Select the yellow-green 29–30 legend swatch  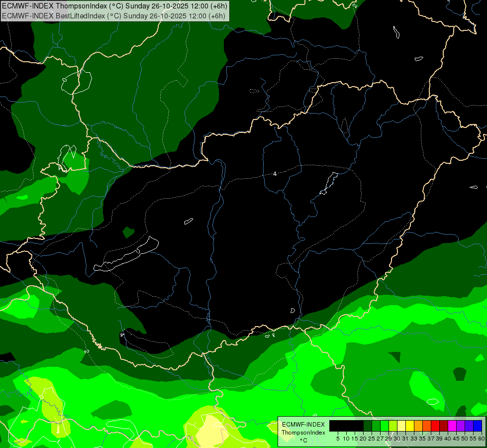[x=393, y=426]
